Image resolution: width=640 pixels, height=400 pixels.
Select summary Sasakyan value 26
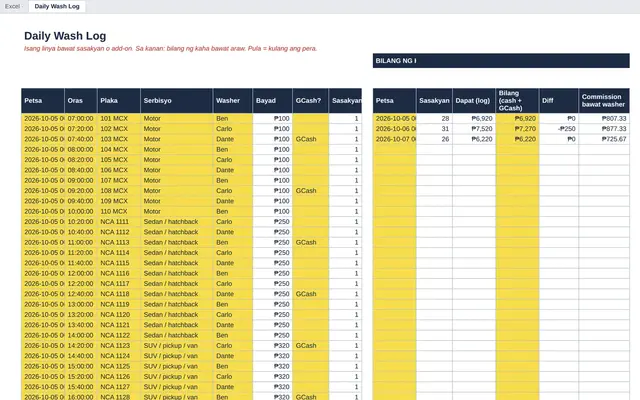click(434, 139)
